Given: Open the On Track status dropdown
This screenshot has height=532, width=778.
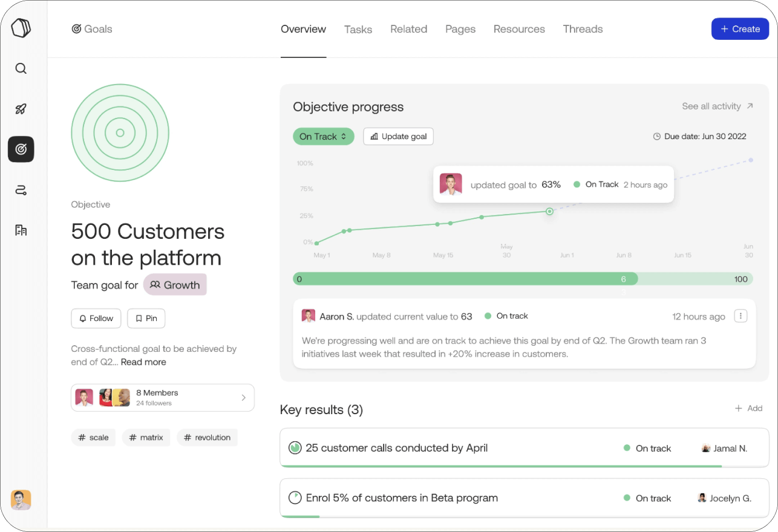Looking at the screenshot, I should pyautogui.click(x=323, y=137).
